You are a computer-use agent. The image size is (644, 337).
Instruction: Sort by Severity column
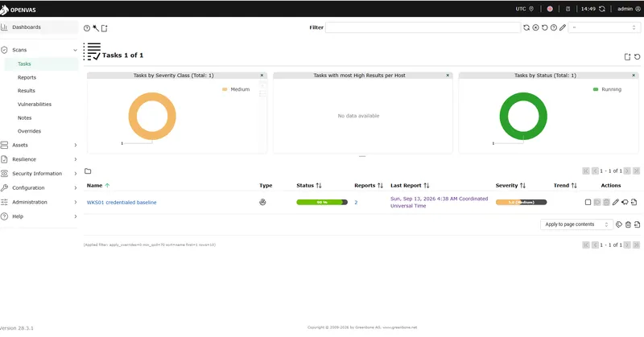tap(510, 186)
